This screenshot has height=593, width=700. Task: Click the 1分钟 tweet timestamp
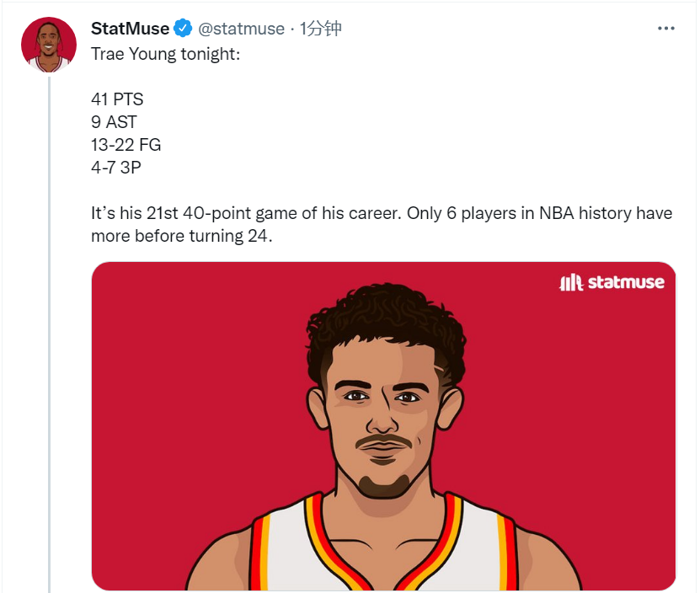pos(321,29)
